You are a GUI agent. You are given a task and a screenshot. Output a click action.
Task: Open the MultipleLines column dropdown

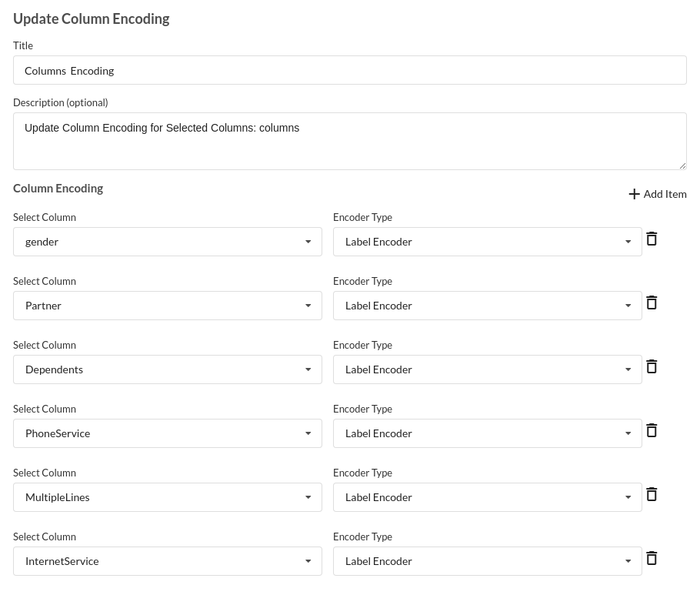(x=168, y=497)
